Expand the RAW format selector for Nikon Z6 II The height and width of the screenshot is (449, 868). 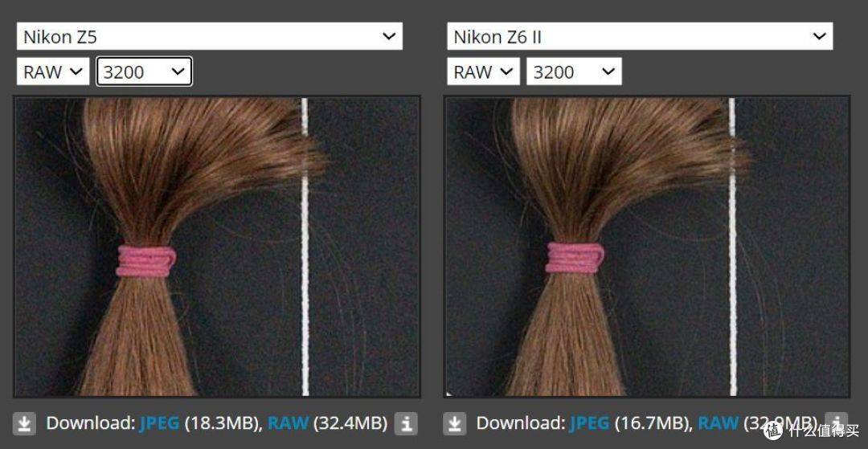point(484,72)
